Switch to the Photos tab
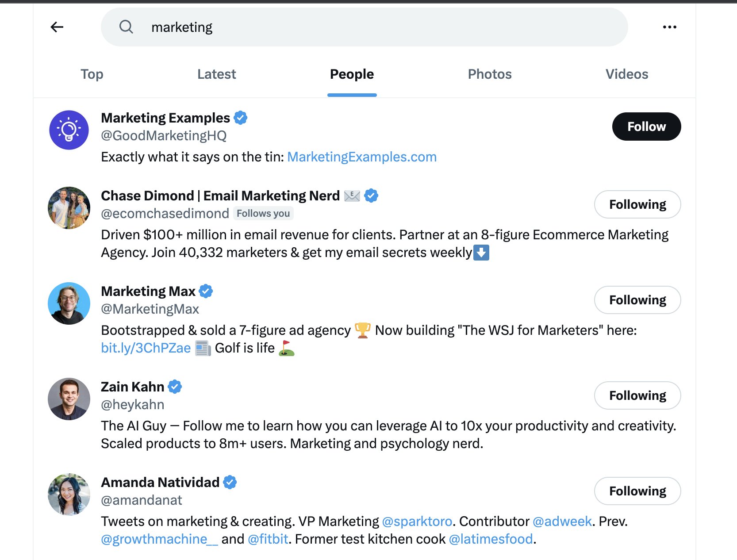 click(490, 74)
